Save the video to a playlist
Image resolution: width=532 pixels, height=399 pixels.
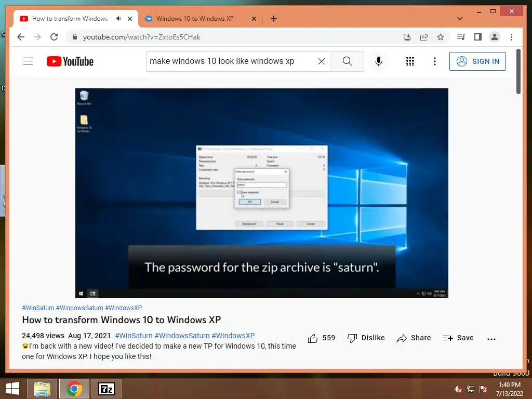point(458,338)
